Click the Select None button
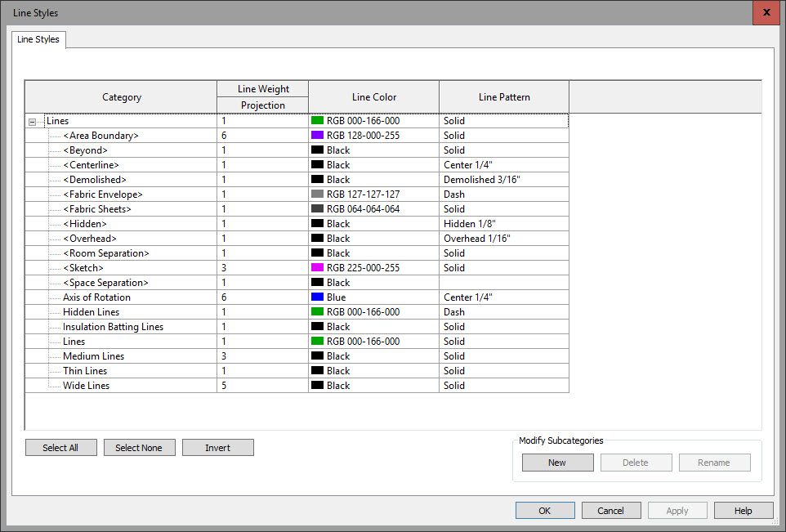The height and width of the screenshot is (532, 786). (x=140, y=448)
